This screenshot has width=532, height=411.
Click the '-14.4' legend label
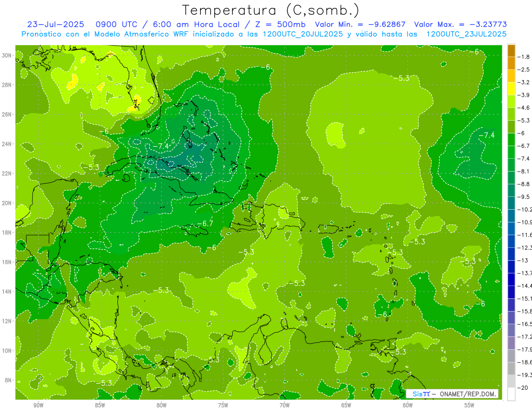pyautogui.click(x=525, y=286)
